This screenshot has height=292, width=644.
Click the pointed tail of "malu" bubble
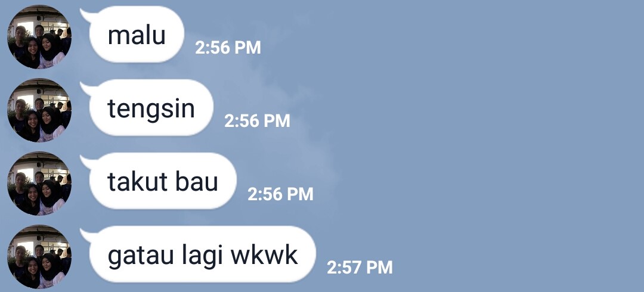85,15
